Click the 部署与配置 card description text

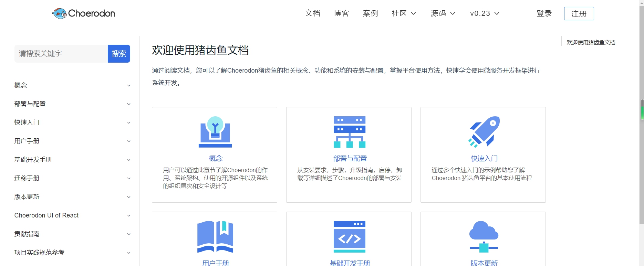point(350,174)
